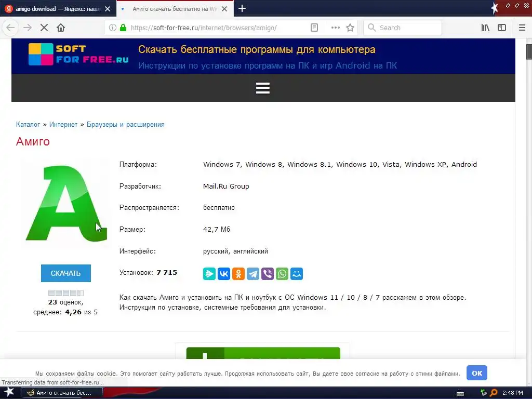Click the network tray icon
The height and width of the screenshot is (399, 532).
click(484, 393)
